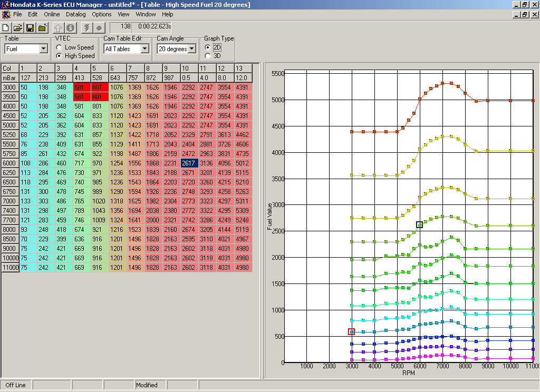Select cell 4980 in the 11000 row
Image resolution: width=540 pixels, height=392 pixels.
click(243, 268)
